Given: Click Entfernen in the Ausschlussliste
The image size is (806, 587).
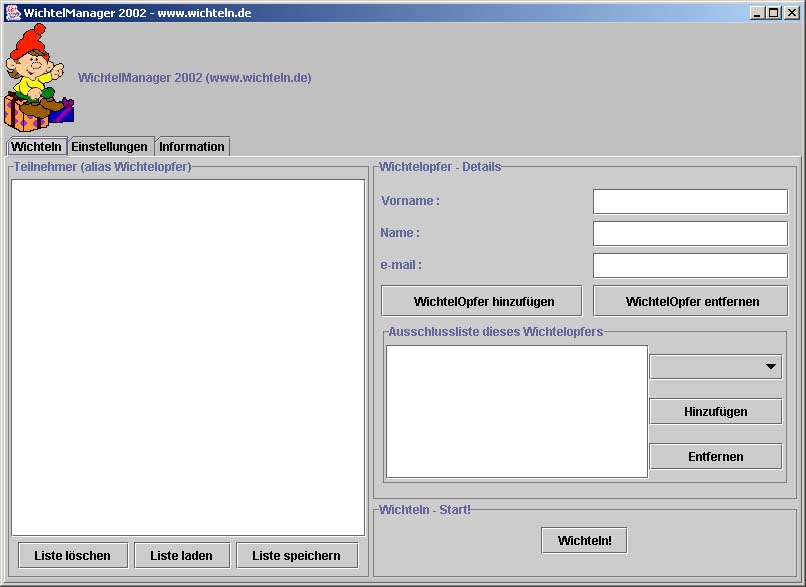Looking at the screenshot, I should 716,456.
